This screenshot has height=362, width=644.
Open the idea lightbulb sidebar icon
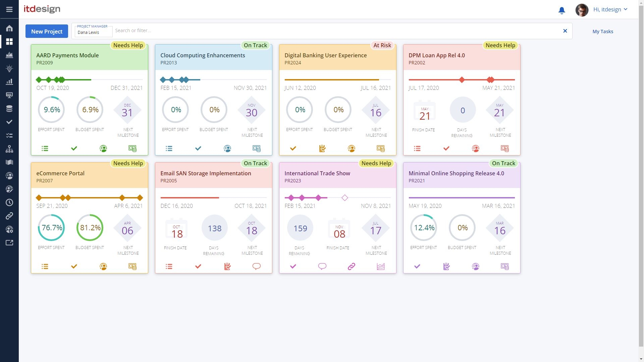click(9, 68)
